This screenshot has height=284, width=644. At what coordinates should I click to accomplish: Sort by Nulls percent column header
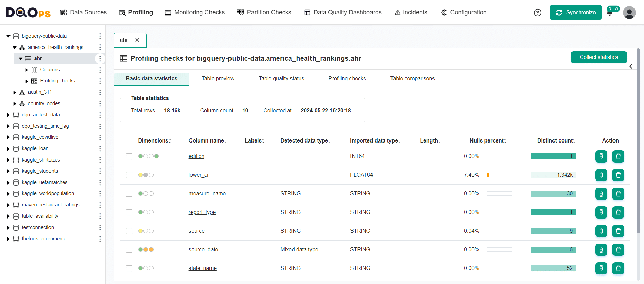[x=488, y=141]
